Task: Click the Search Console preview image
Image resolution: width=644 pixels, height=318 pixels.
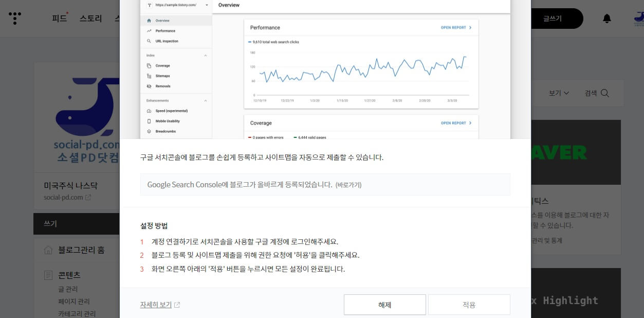Action: [x=325, y=69]
